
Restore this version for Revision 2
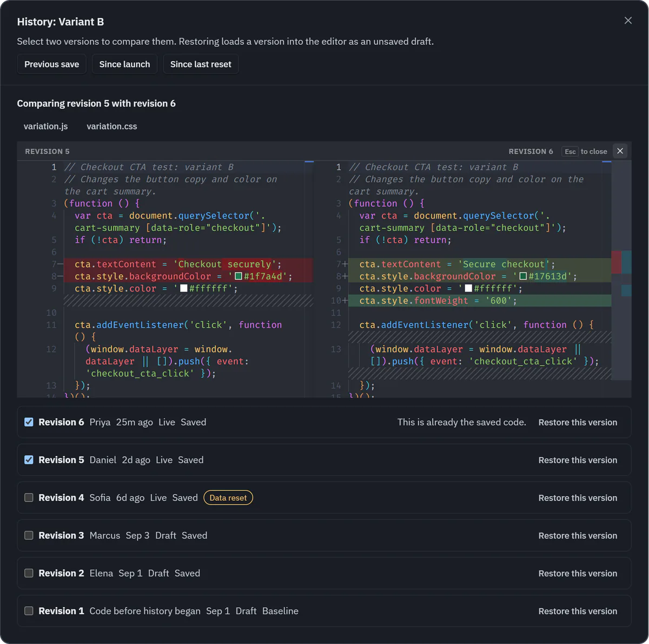578,574
